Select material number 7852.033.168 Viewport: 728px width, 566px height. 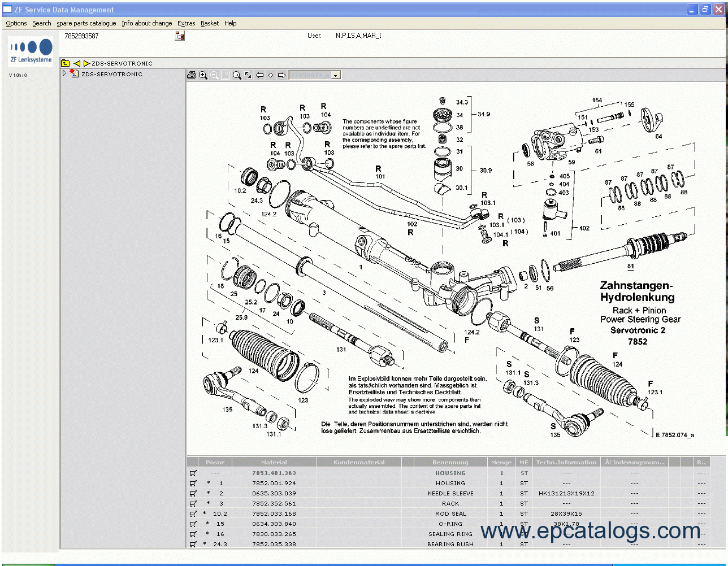pyautogui.click(x=274, y=513)
